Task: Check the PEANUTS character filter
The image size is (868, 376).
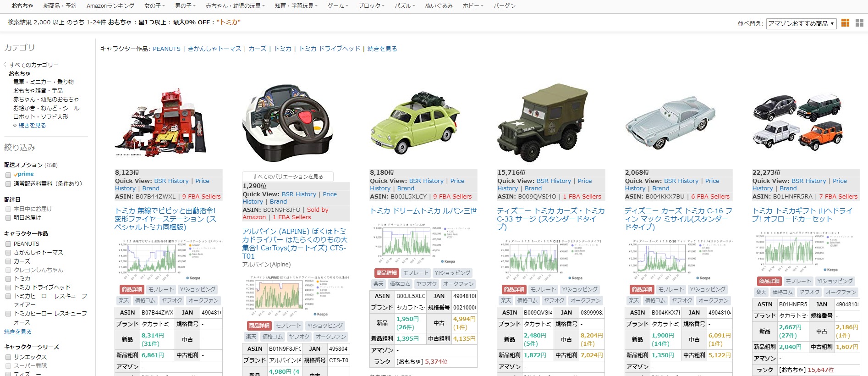Action: pos(8,244)
